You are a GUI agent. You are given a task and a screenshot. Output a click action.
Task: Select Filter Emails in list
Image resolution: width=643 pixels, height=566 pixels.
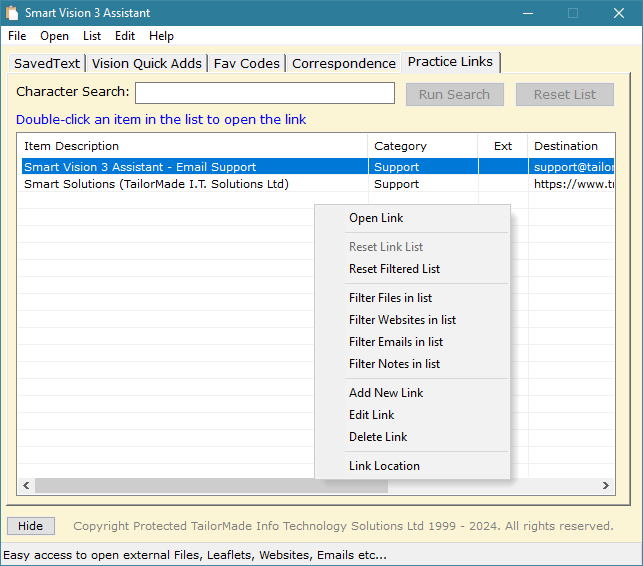point(412,342)
